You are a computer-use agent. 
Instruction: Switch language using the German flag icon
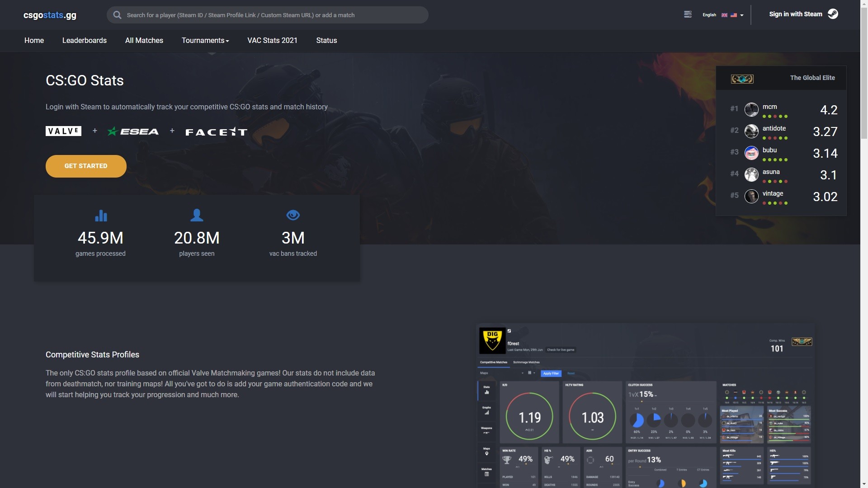coord(733,14)
